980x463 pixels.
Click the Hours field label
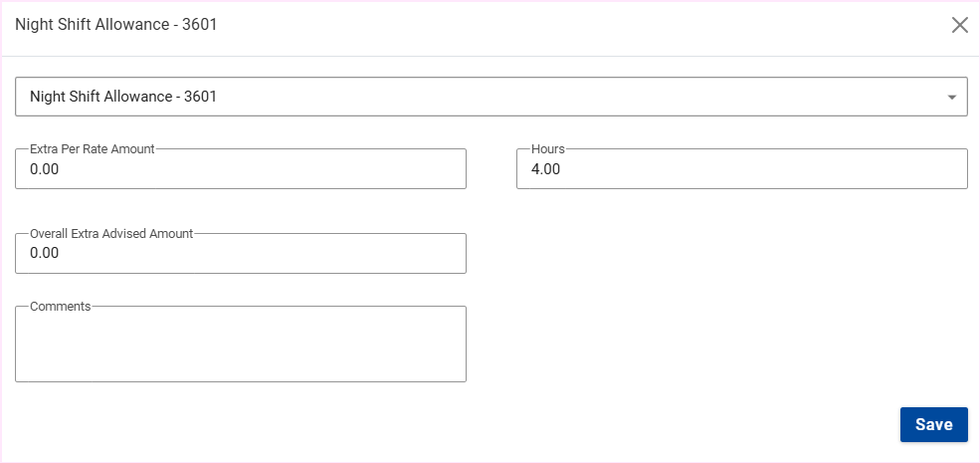click(x=548, y=149)
